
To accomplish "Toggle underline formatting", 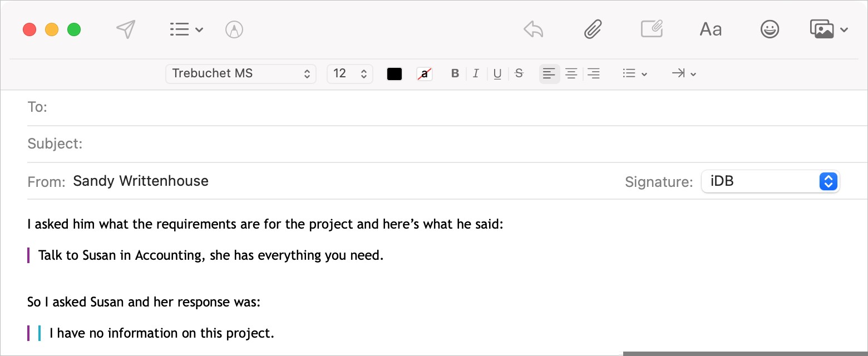I will 497,73.
